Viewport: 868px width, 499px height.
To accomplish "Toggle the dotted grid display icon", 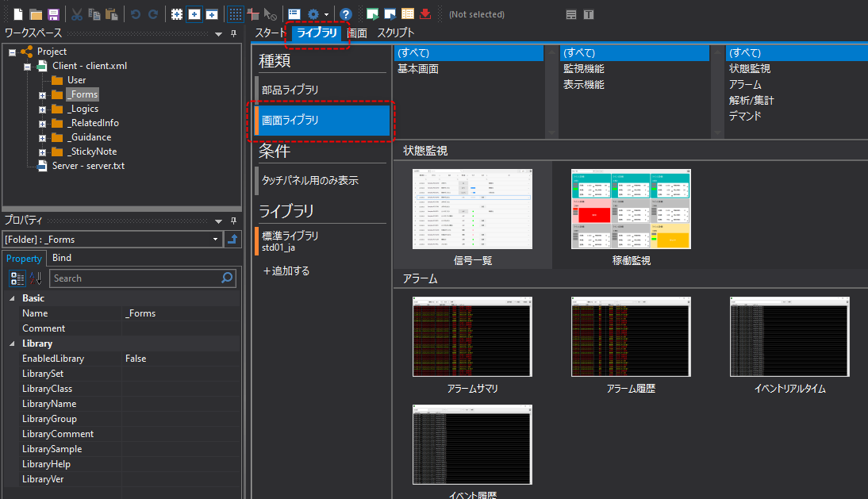I will click(236, 14).
